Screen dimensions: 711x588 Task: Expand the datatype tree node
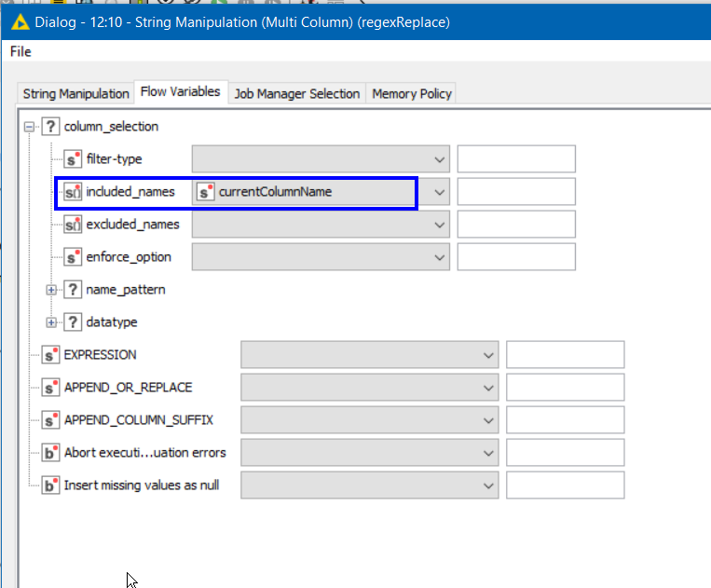tap(51, 322)
